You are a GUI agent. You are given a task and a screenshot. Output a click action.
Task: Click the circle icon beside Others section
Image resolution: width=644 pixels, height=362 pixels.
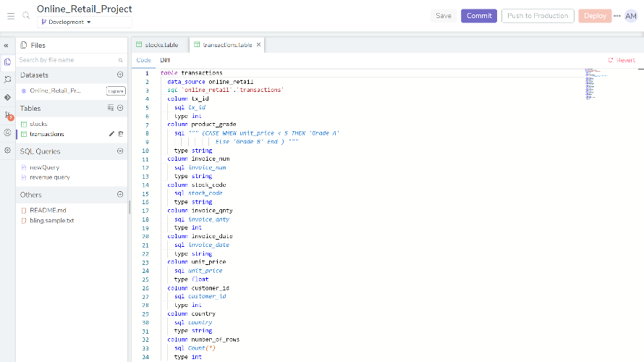pyautogui.click(x=120, y=195)
